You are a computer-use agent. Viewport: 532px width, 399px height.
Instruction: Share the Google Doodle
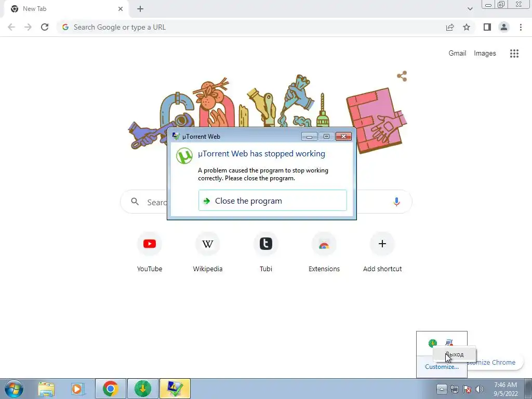click(402, 76)
